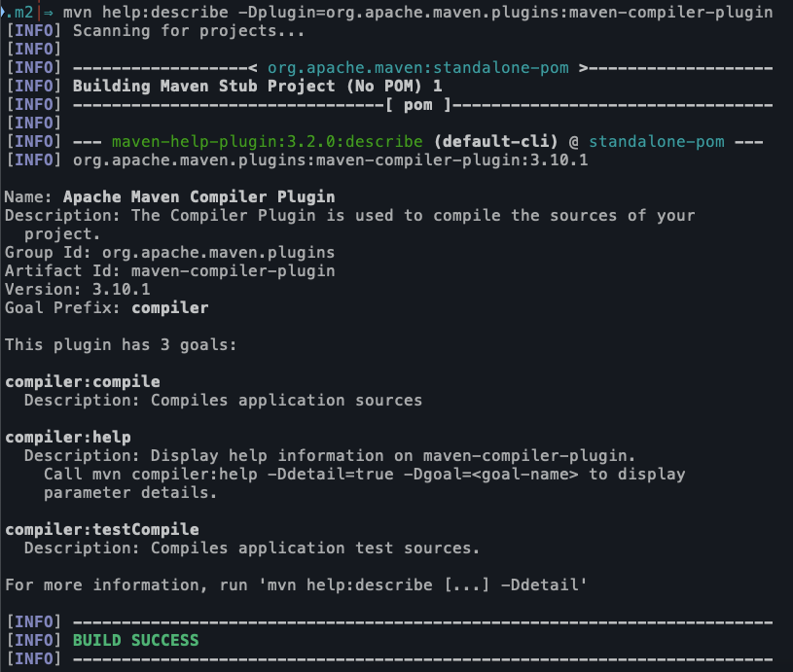Click the compiler:help goal heading
The image size is (793, 672).
tap(68, 438)
